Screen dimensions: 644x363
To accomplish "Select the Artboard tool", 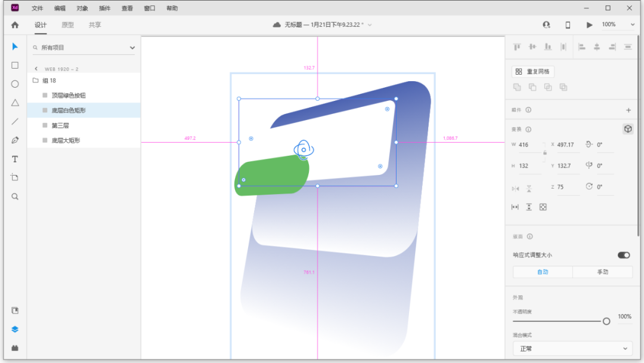I will click(15, 178).
